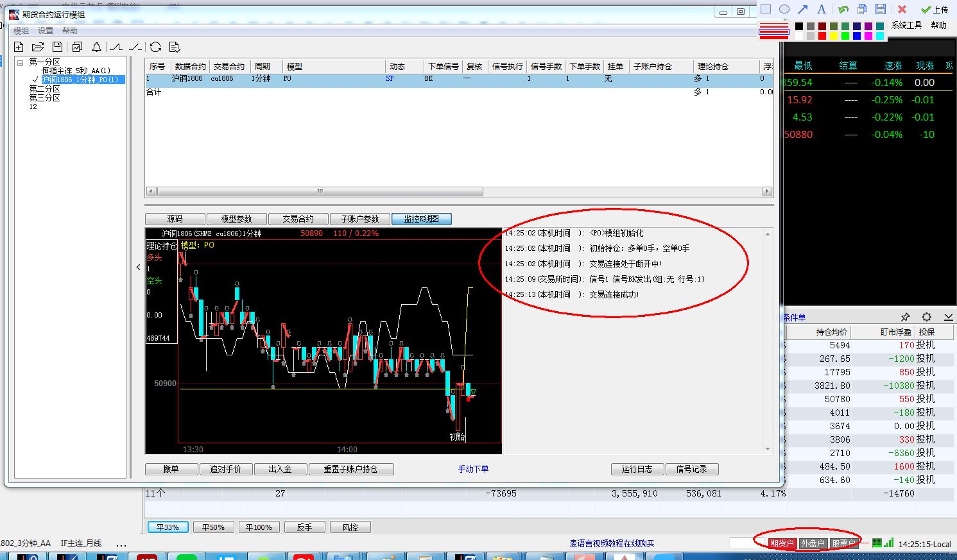
Task: Select the ellipse annotation tool
Action: 784,9
